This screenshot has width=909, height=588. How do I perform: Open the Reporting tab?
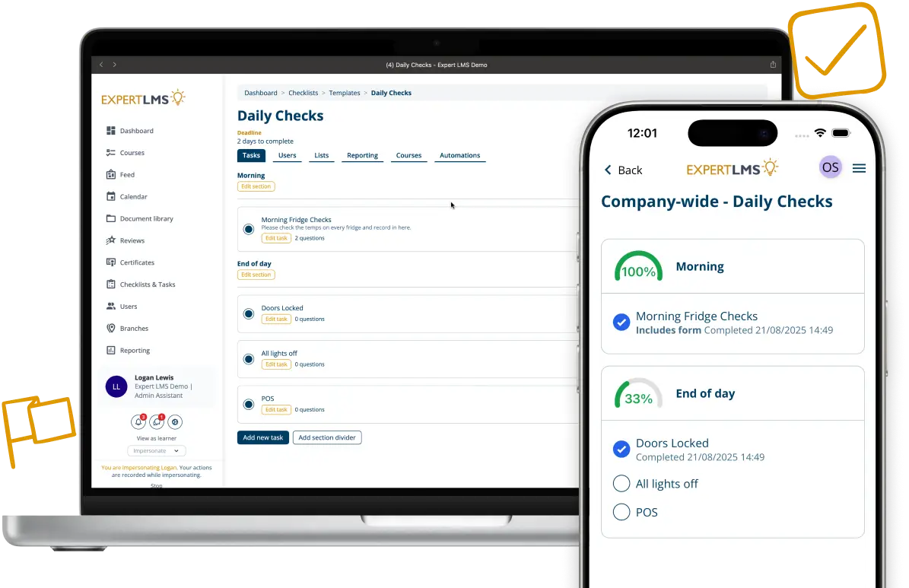coord(362,155)
